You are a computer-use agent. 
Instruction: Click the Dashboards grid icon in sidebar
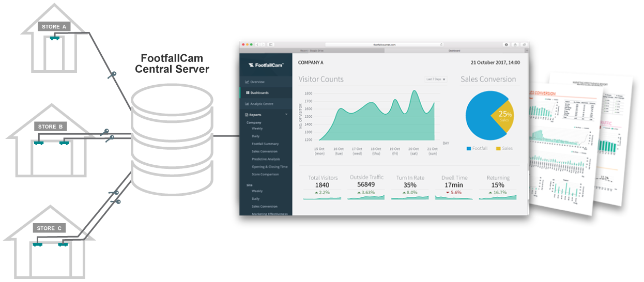[248, 93]
